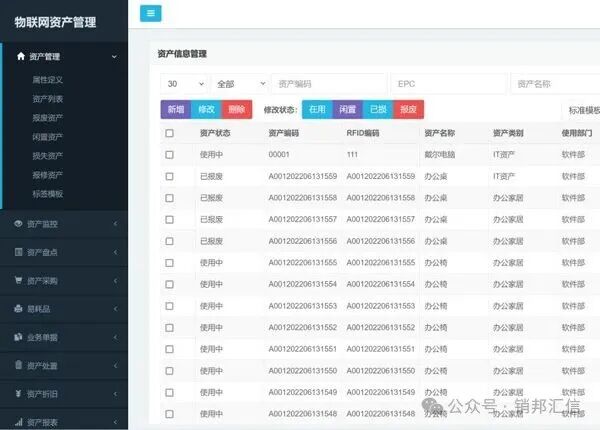Image resolution: width=600 pixels, height=430 pixels.
Task: Click the 资产类别 column header
Action: [x=508, y=133]
